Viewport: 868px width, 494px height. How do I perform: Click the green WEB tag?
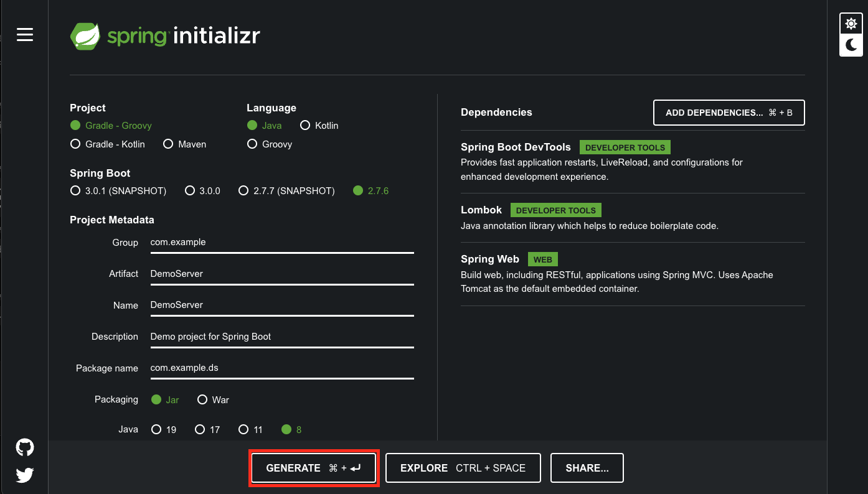pyautogui.click(x=543, y=259)
